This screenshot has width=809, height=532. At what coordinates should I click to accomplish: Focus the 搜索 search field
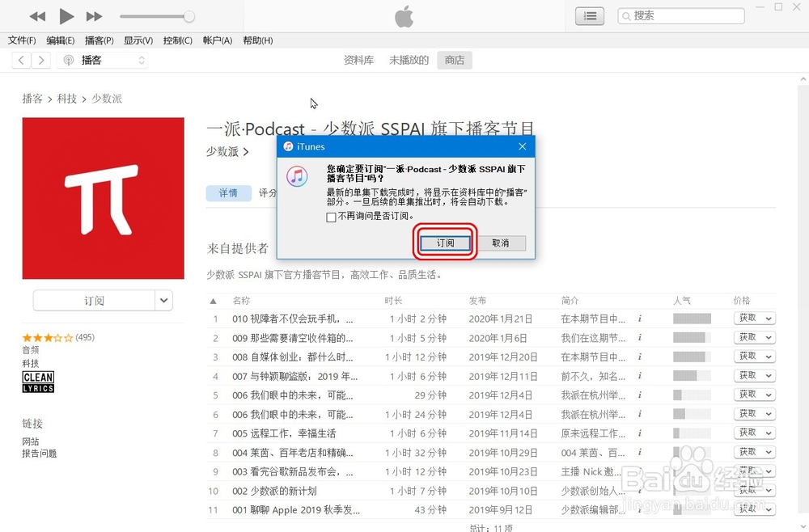point(681,16)
